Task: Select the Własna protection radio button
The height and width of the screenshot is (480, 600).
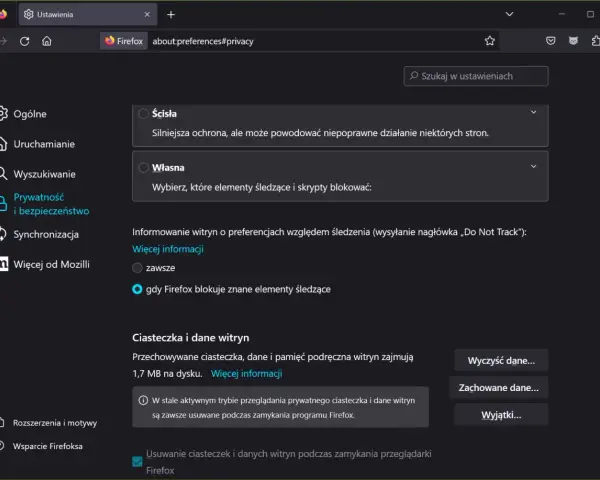Action: click(x=143, y=168)
